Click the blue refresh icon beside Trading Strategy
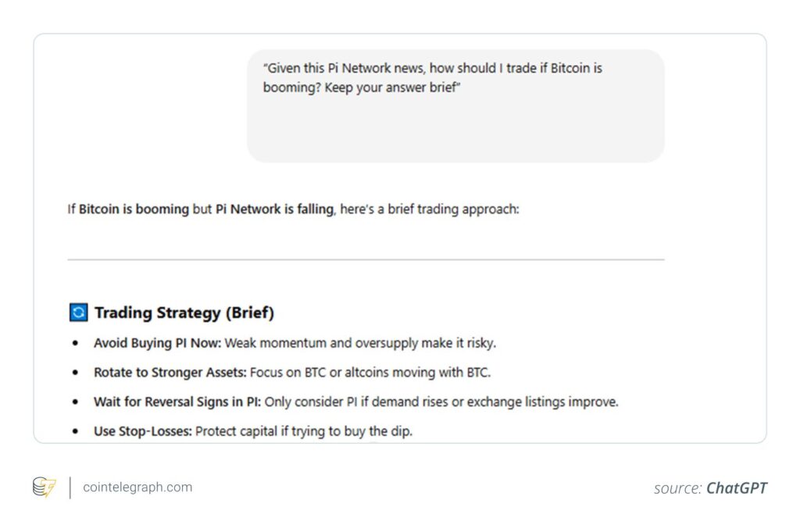 (x=79, y=313)
